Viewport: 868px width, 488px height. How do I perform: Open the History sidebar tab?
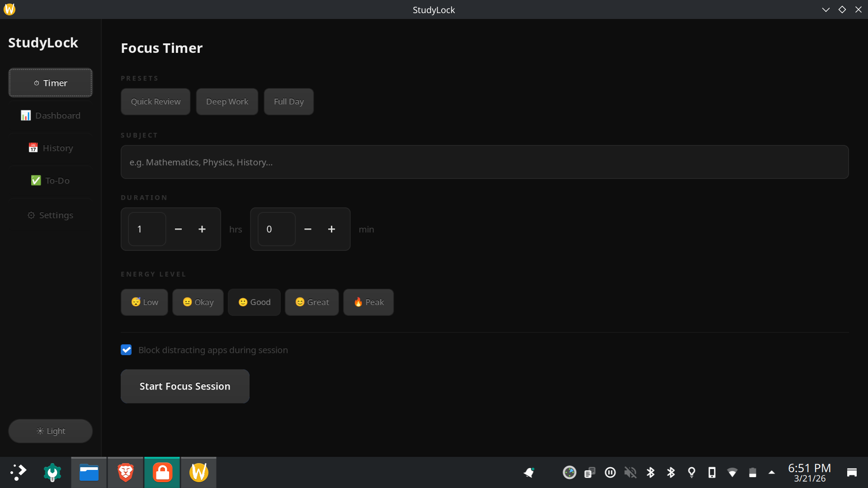pyautogui.click(x=50, y=148)
